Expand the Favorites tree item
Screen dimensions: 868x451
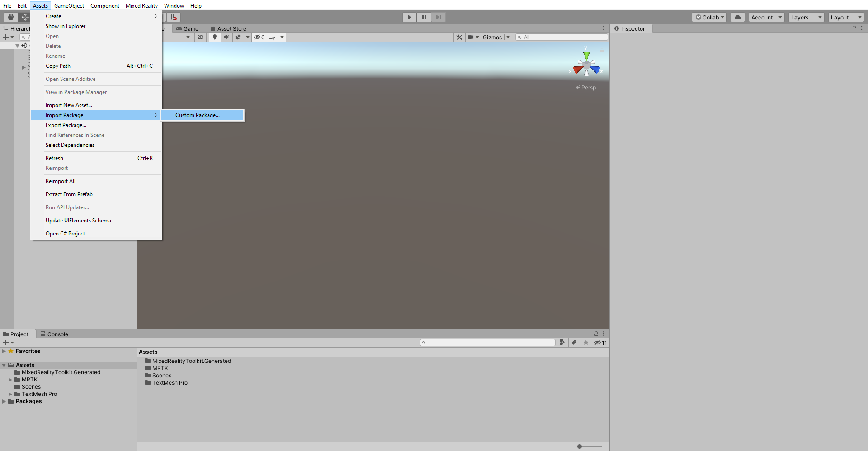coord(4,351)
